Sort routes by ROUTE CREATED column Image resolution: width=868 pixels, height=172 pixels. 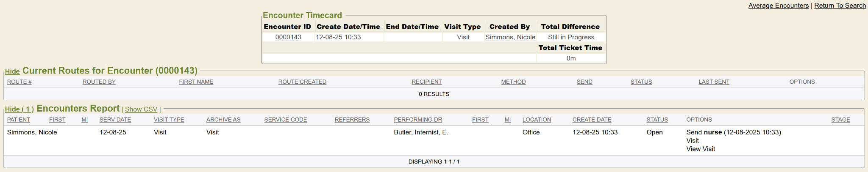302,82
